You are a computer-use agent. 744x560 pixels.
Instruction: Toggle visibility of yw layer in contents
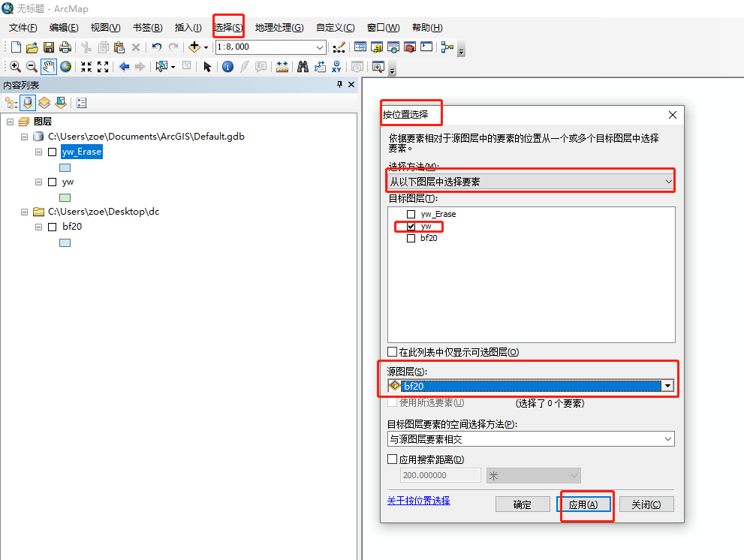[x=53, y=182]
